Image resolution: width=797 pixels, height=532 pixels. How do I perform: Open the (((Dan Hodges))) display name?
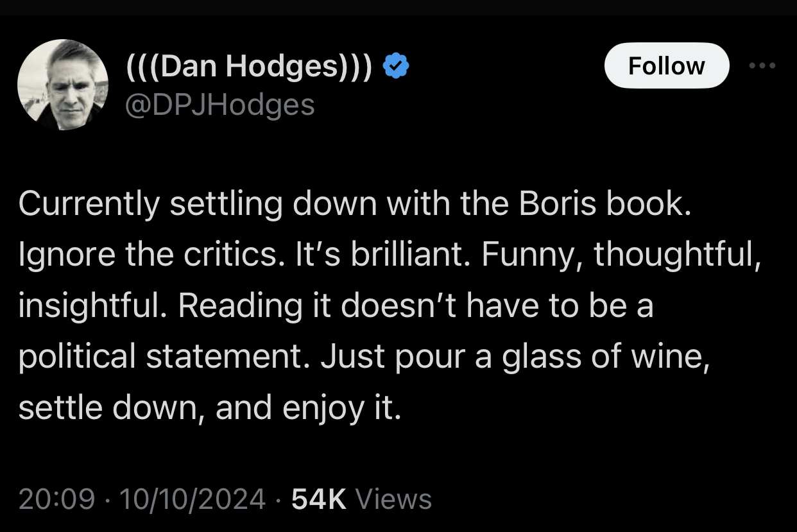click(248, 67)
